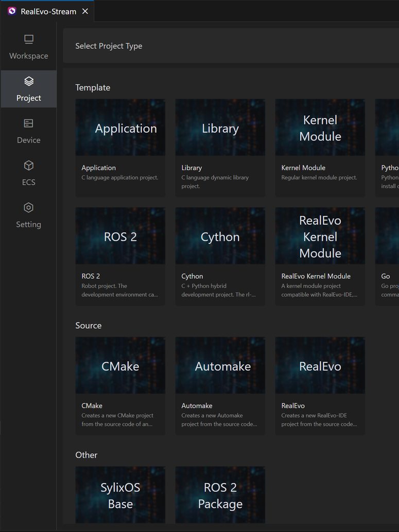Choose the Library template thumbnail

(x=220, y=127)
